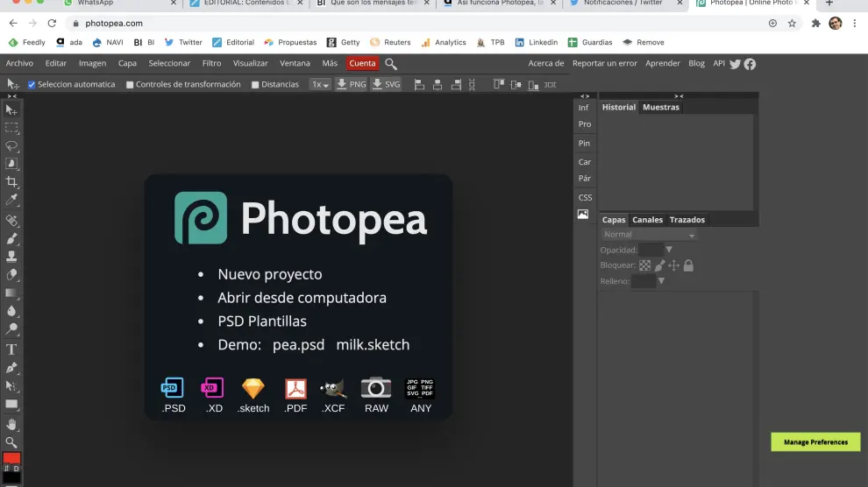Expand the Normal blend mode dropdown
Viewport: 868px width, 487px height.
coord(650,235)
